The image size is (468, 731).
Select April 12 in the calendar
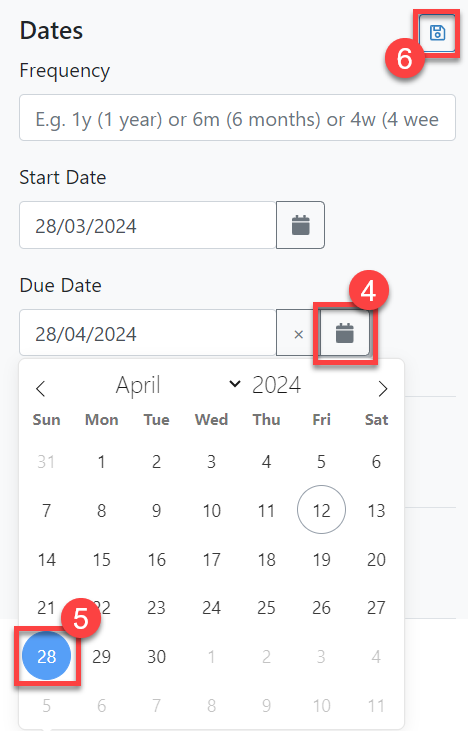point(321,510)
